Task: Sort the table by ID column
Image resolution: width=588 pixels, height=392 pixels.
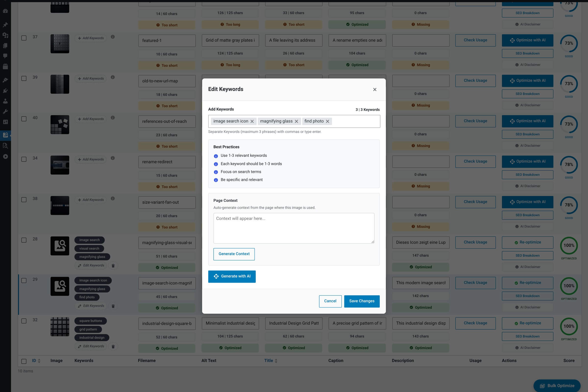Action: tap(36, 361)
